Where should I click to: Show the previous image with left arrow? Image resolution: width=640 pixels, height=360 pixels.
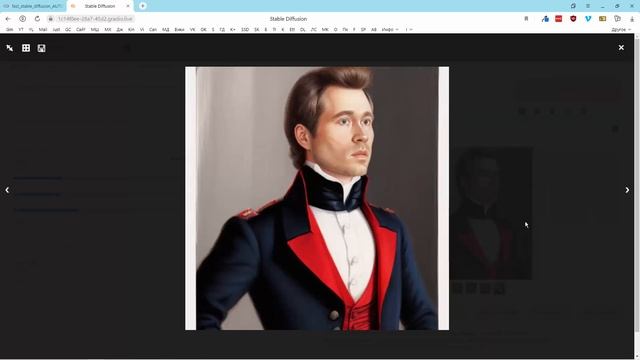click(x=7, y=190)
